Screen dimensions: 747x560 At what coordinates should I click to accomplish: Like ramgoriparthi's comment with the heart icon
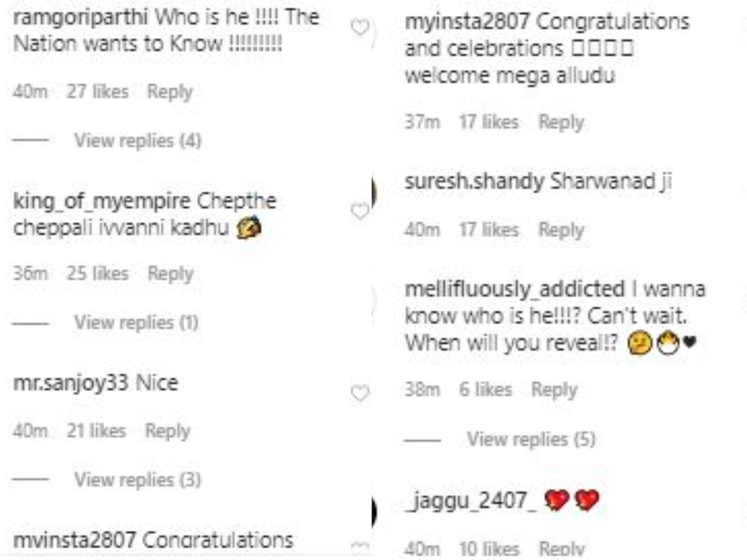360,28
